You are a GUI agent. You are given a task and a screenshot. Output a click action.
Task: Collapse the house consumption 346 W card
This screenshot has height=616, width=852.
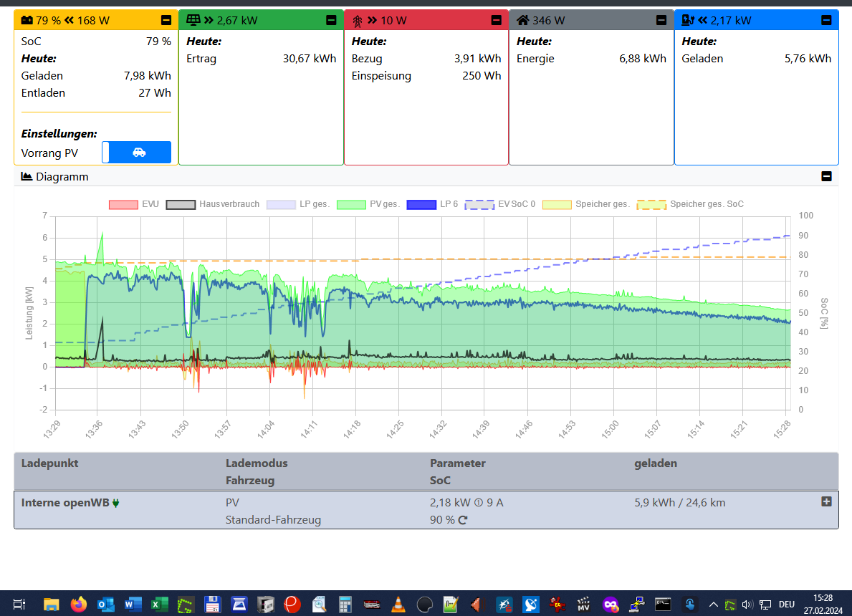point(661,21)
